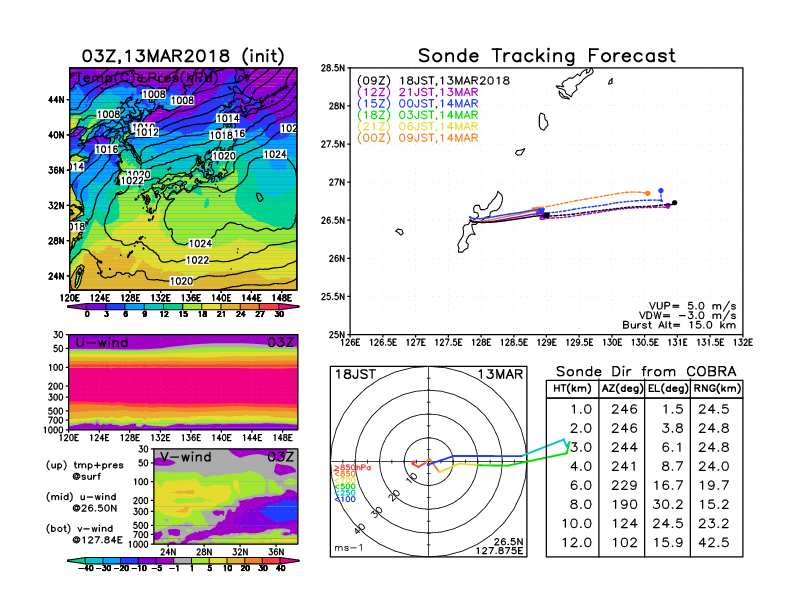Click the "127.875E" coordinate on the hodograph
The image size is (792, 612).
(x=499, y=550)
